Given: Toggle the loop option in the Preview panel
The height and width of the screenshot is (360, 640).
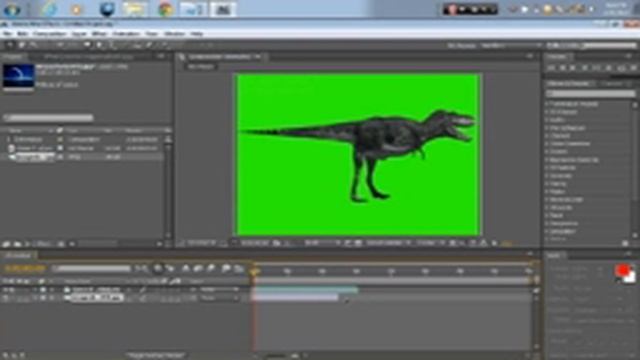Looking at the screenshot, I should (x=622, y=68).
